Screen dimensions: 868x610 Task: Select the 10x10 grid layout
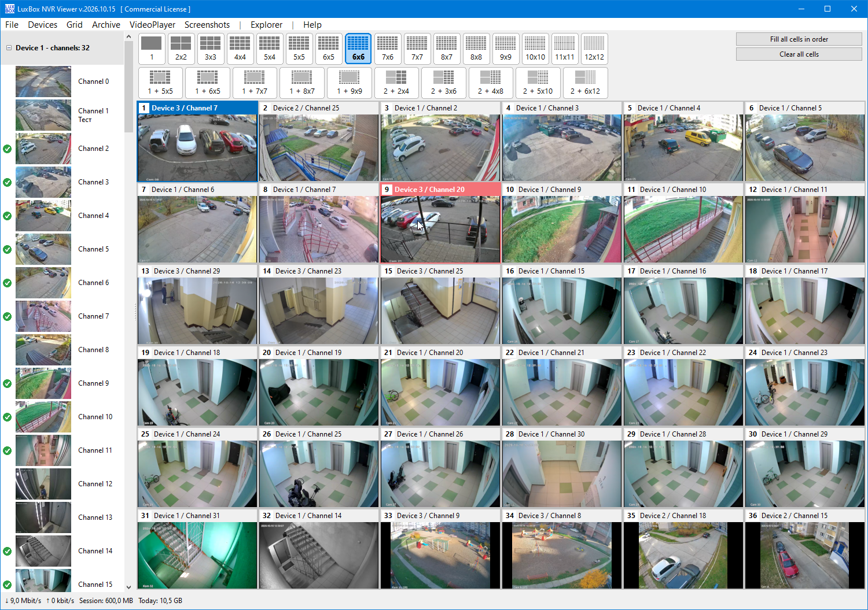coord(535,49)
